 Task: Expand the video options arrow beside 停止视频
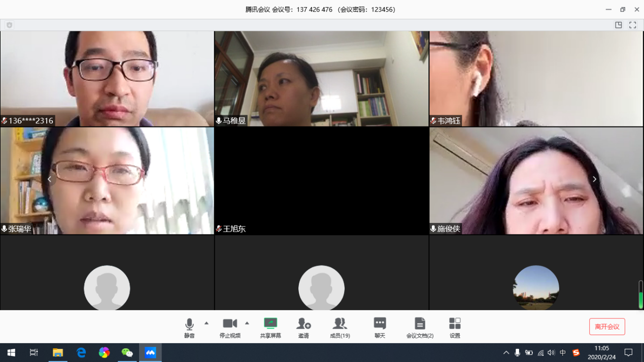(247, 323)
